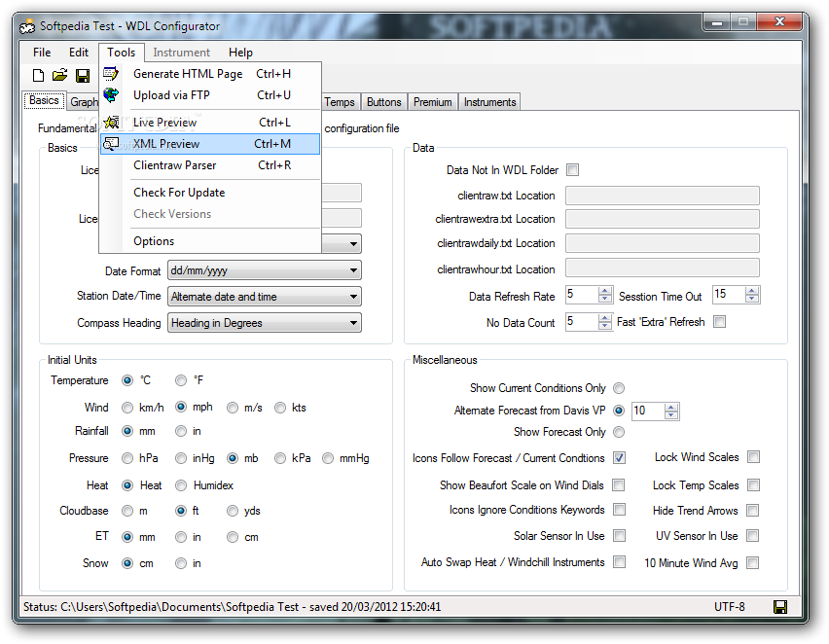This screenshot has height=644, width=829.
Task: Select Show Current Conditions Only option
Action: (619, 388)
